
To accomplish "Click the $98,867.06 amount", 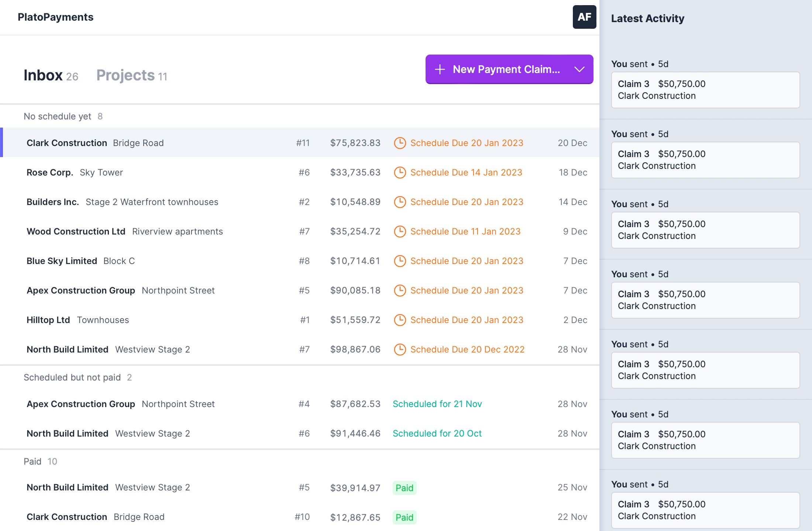I will (x=355, y=350).
